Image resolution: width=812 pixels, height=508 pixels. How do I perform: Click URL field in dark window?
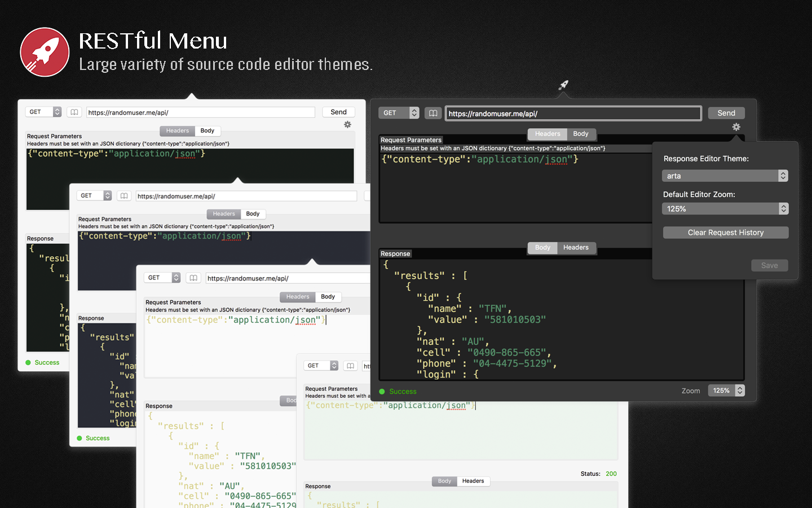(573, 113)
